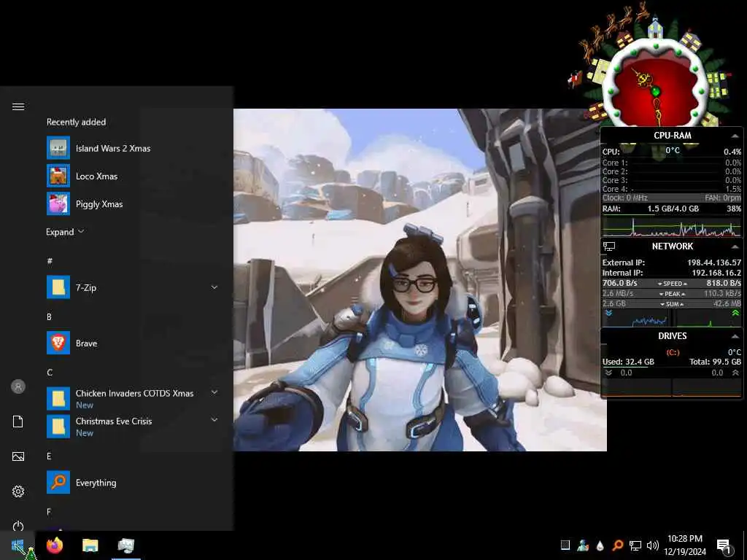This screenshot has width=747, height=560.
Task: Expand Christmas Eve Crisis chevron
Action: tap(214, 420)
